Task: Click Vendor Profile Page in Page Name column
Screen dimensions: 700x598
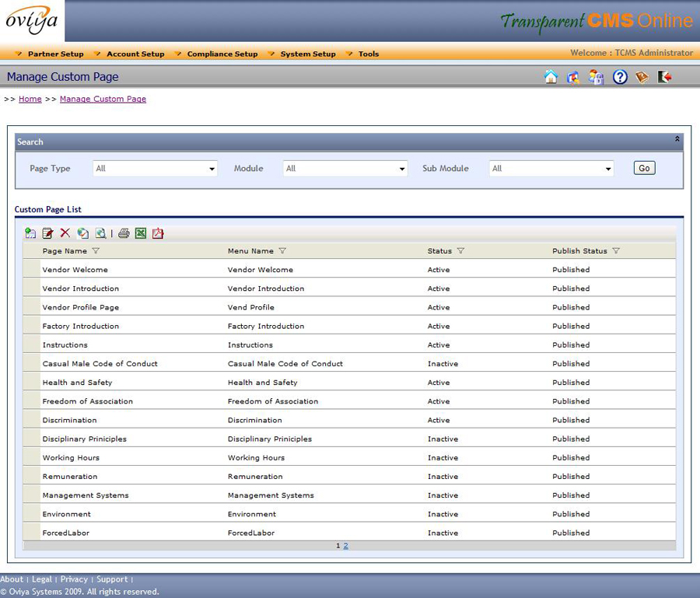Action: tap(81, 307)
